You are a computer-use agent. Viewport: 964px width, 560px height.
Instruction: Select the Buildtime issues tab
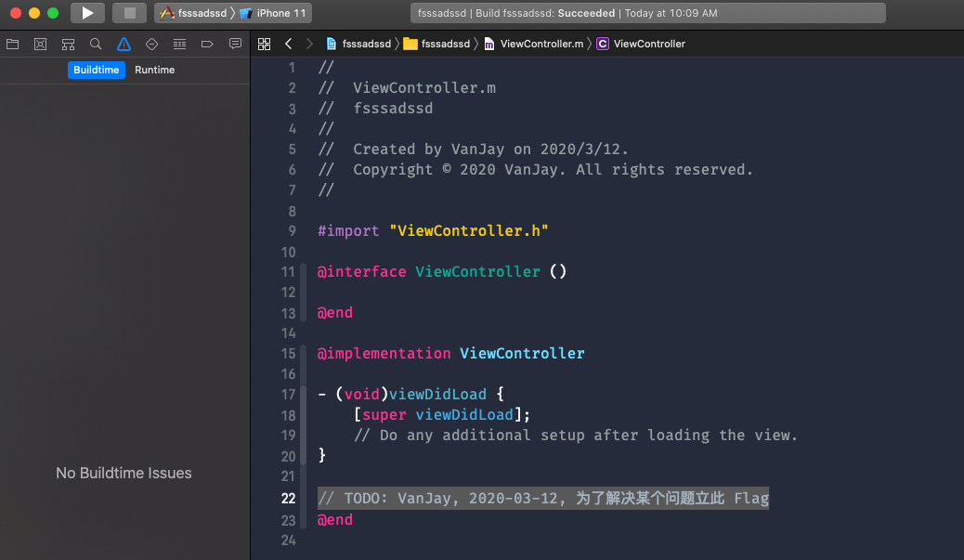(x=96, y=70)
